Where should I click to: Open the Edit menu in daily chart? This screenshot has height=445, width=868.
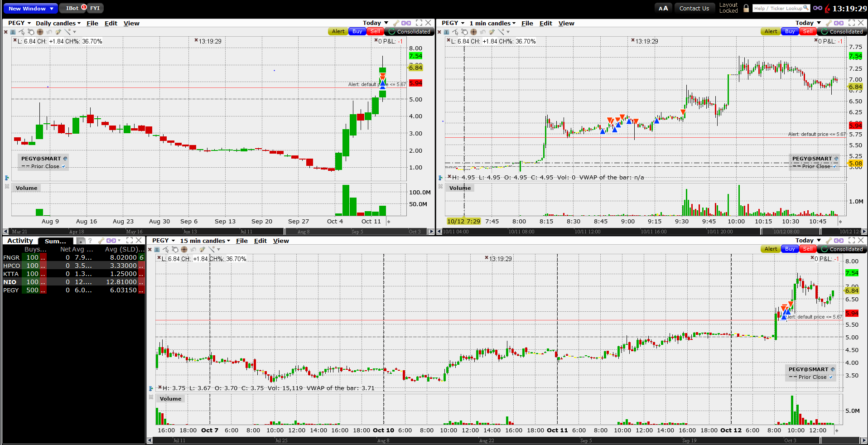(111, 23)
